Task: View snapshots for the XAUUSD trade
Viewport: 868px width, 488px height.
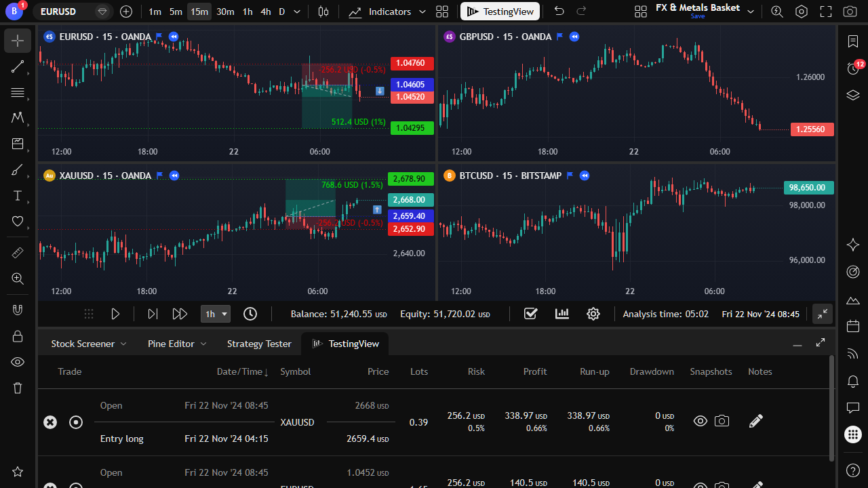Action: pos(701,422)
